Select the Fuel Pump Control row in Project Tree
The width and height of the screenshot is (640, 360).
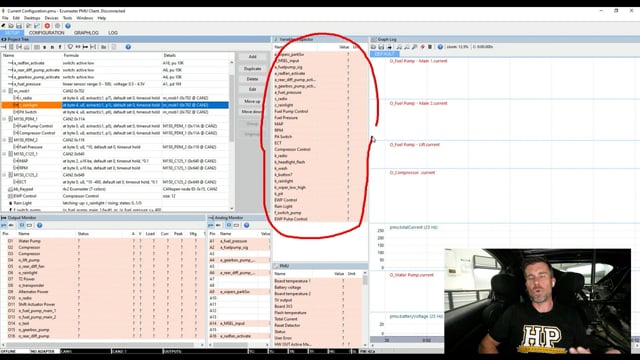tap(115, 126)
